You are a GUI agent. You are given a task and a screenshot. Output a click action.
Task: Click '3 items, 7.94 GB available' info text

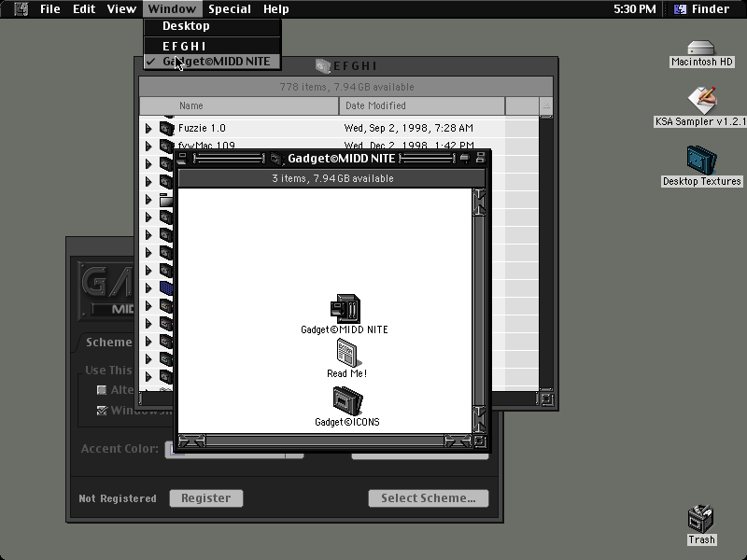point(332,178)
